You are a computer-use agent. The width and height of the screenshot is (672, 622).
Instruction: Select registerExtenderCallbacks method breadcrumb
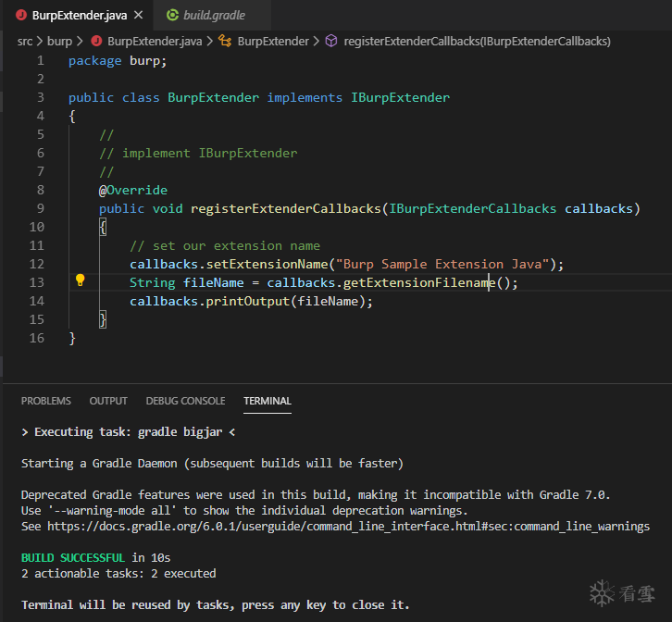click(x=477, y=41)
